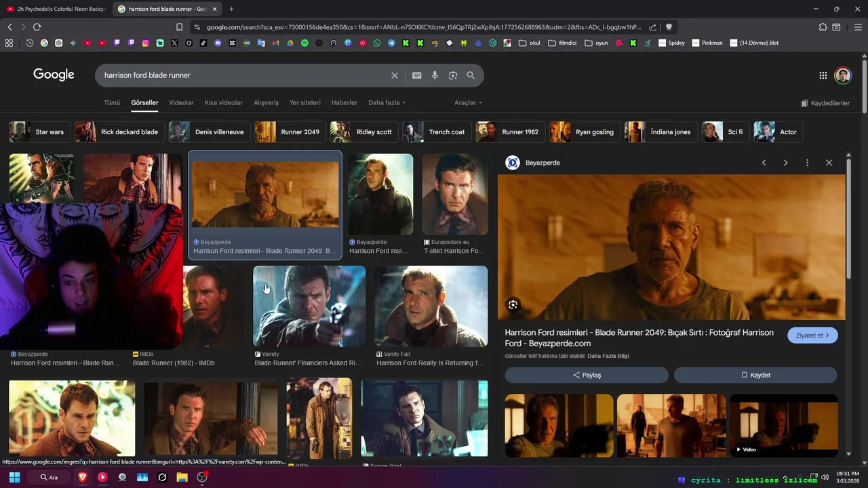
Task: Open the okul bookmarks folder
Action: (529, 43)
